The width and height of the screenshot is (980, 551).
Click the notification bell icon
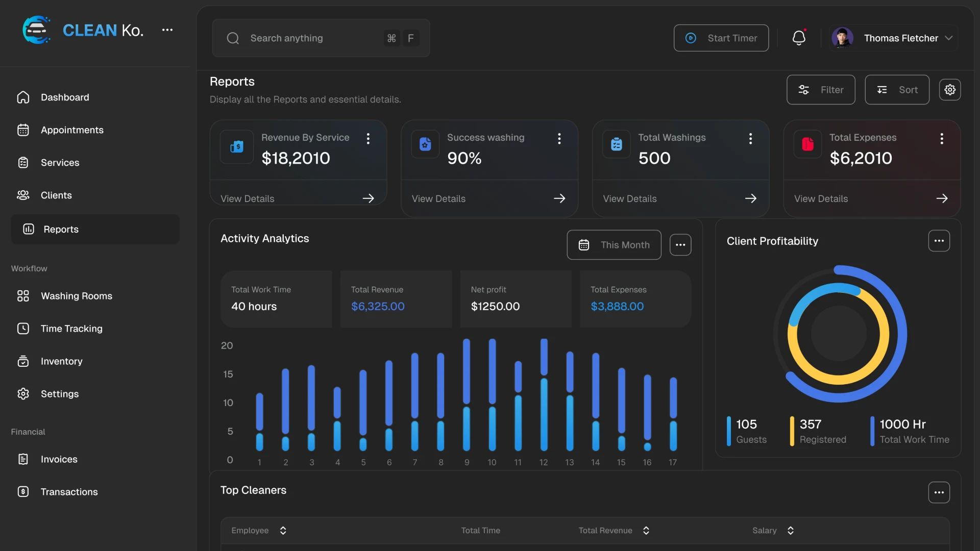(x=799, y=38)
